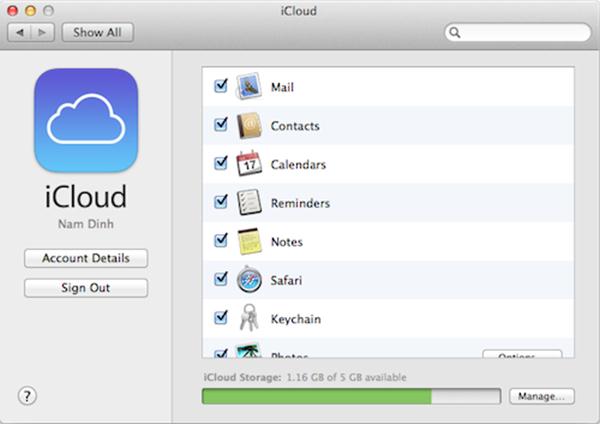Screen dimensions: 600x424
Task: Click the Calendars label text
Action: [x=298, y=165]
